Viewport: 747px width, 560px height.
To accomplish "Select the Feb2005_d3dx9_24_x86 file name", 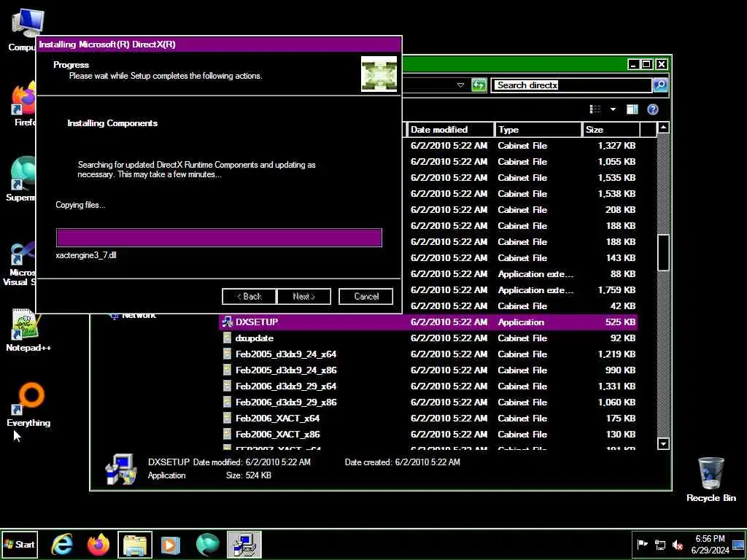I will (x=286, y=370).
